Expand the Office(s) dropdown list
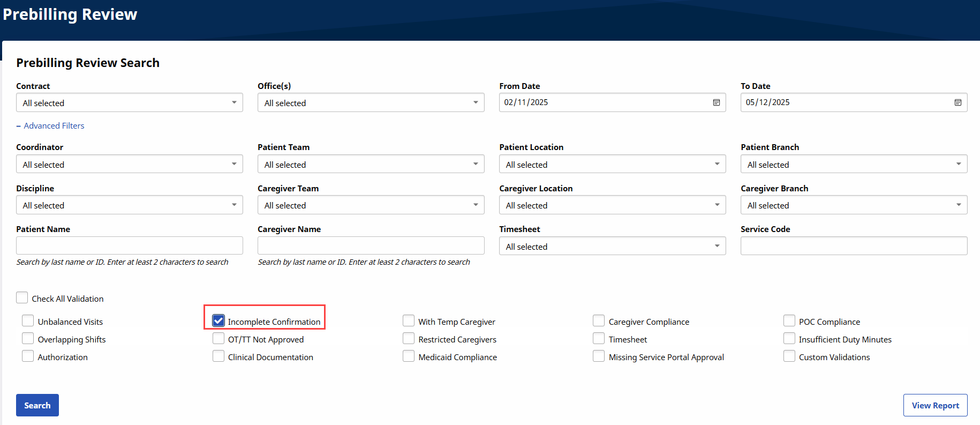 click(x=371, y=102)
